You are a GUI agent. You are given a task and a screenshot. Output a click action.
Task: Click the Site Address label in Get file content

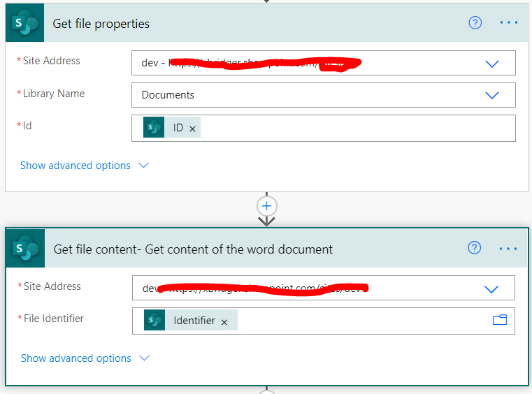click(x=52, y=286)
